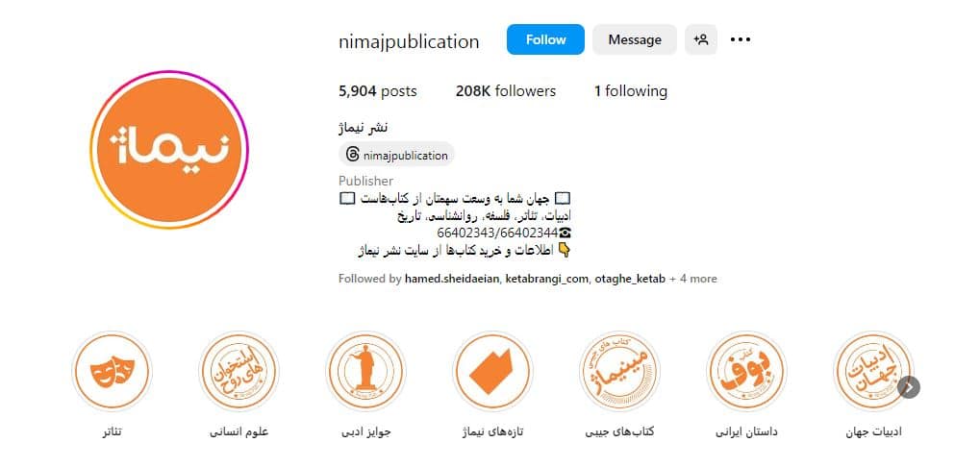The width and height of the screenshot is (980, 467).
Task: Open the داستان ایرانی highlight circle
Action: 746,372
